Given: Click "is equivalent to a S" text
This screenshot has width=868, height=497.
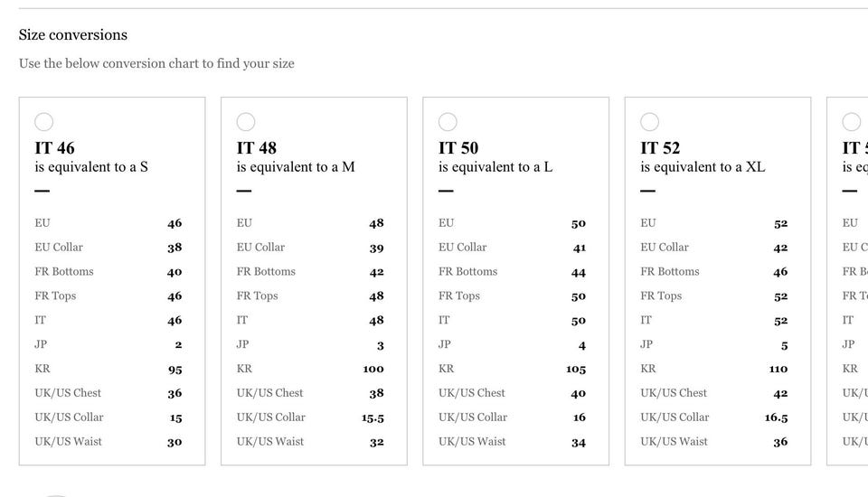Looking at the screenshot, I should (x=91, y=167).
